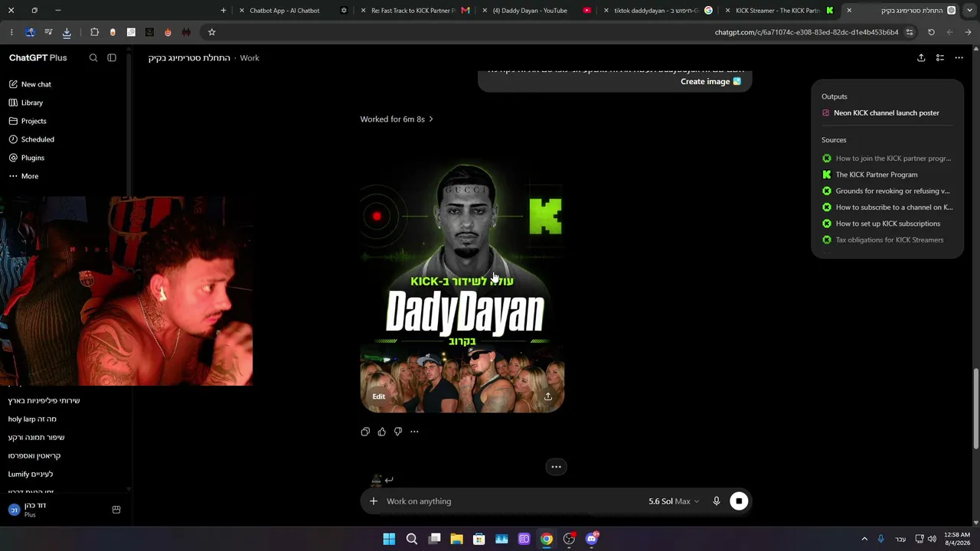Share the chat from the header
Screen dimensions: 980x551
coord(921,58)
